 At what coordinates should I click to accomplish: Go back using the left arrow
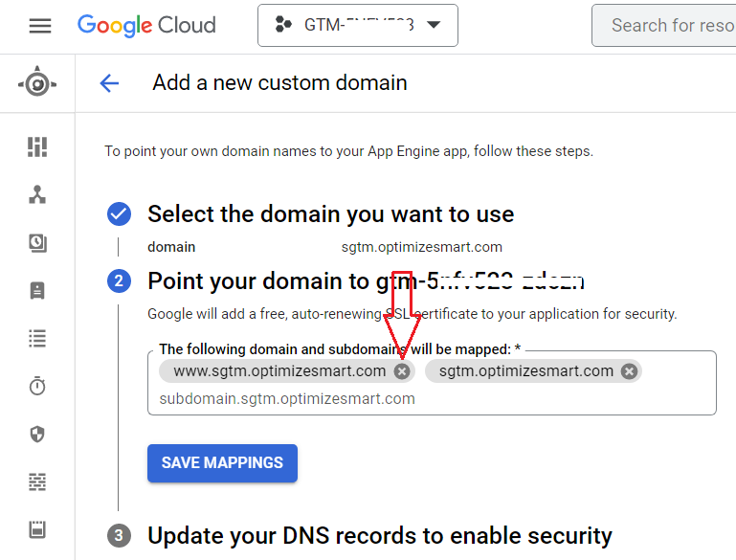(x=109, y=83)
